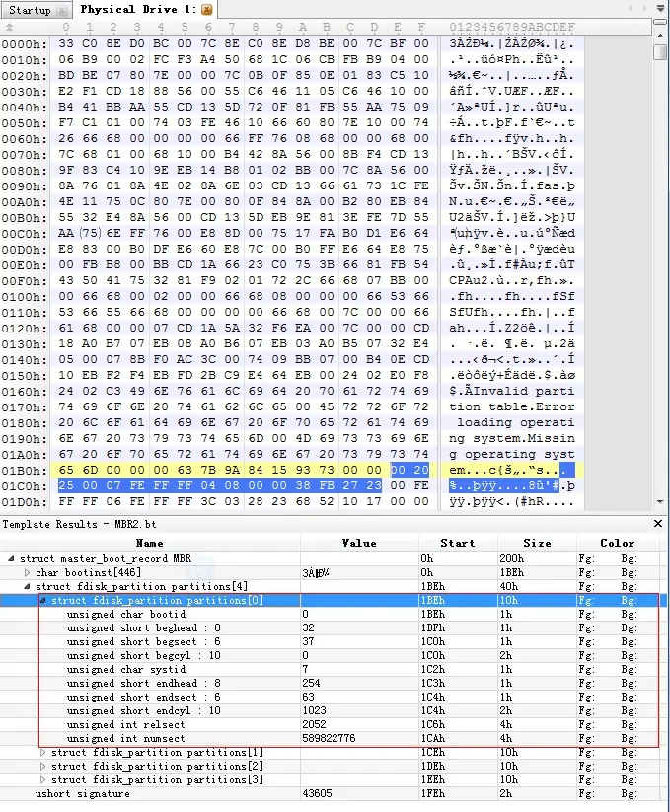The image size is (670, 812).
Task: Click the address label 01D0h
Action: [x=24, y=502]
